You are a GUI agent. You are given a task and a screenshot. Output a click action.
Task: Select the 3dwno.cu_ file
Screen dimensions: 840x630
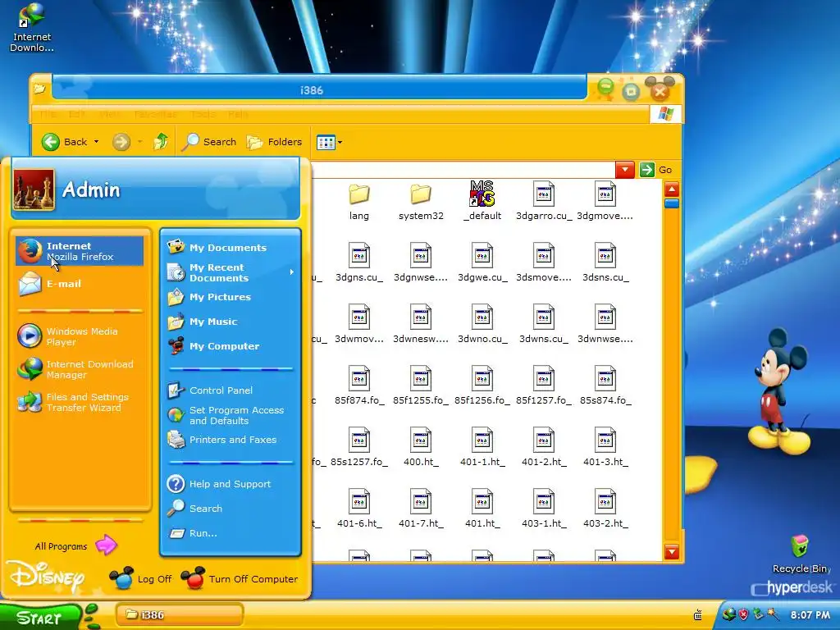pos(482,324)
